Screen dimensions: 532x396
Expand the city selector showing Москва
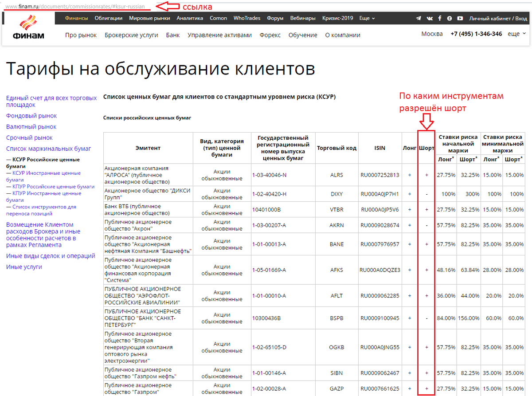(432, 33)
